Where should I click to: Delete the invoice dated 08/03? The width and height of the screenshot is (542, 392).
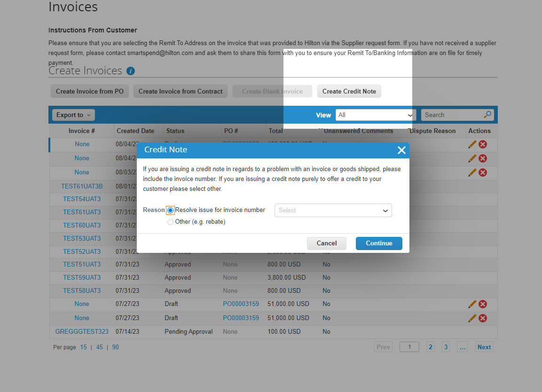tap(482, 172)
